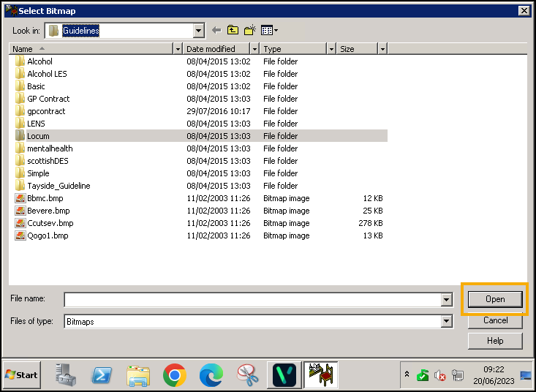Click the Cancel button
Screen dimensions: 536x392
(x=495, y=320)
